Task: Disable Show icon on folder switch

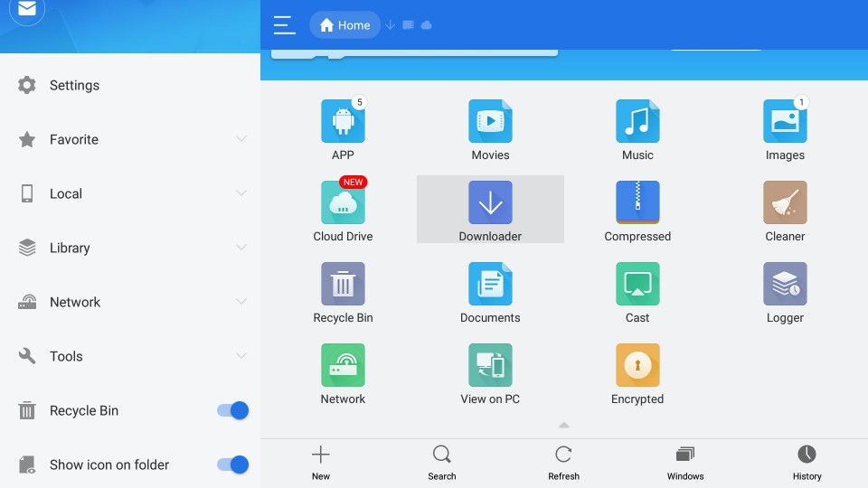Action: 233,465
